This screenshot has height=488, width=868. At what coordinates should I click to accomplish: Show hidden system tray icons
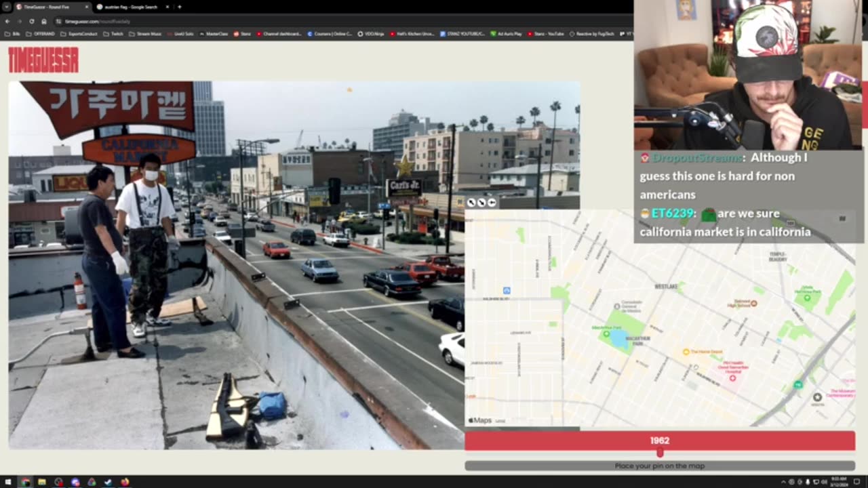click(783, 482)
